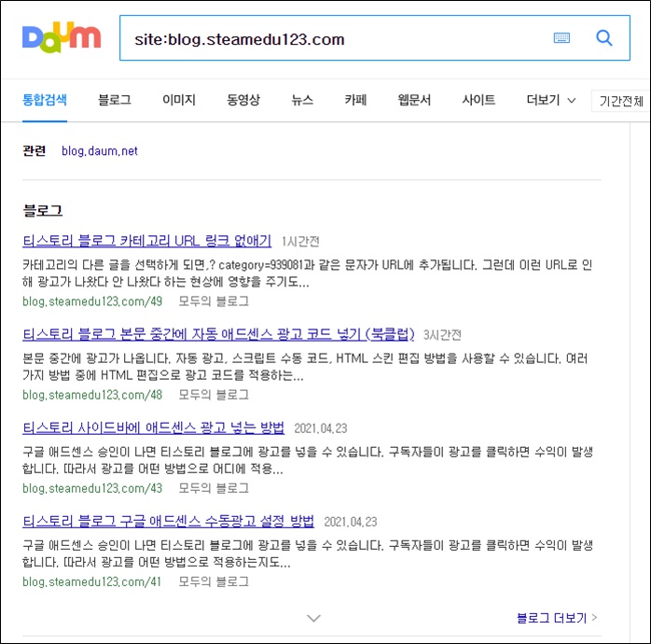Screen dimensions: 651x644
Task: Click URL blog.steamedu123.com/43
Action: [92, 488]
